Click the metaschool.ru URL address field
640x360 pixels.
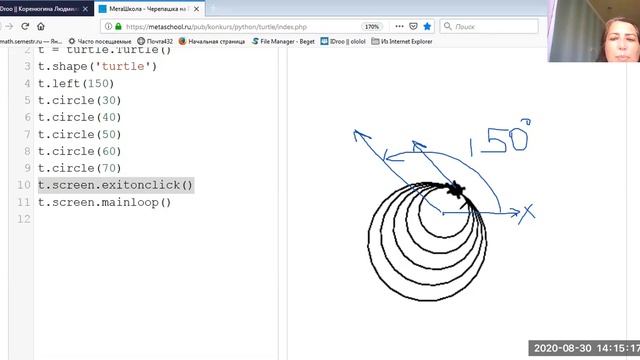(x=216, y=27)
